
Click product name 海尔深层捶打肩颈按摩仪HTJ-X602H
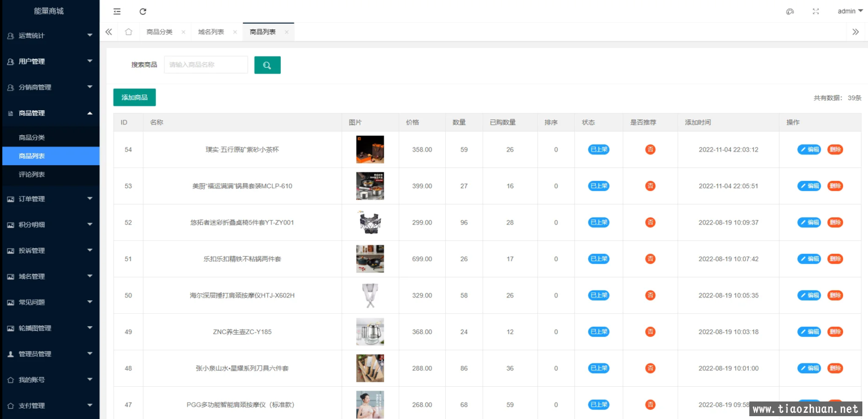pos(242,296)
